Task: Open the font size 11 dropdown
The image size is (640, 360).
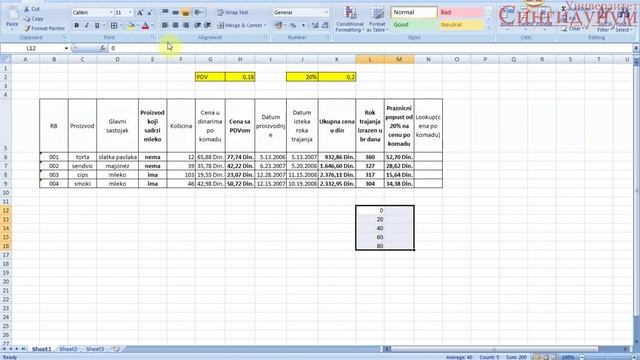Action: (130, 13)
